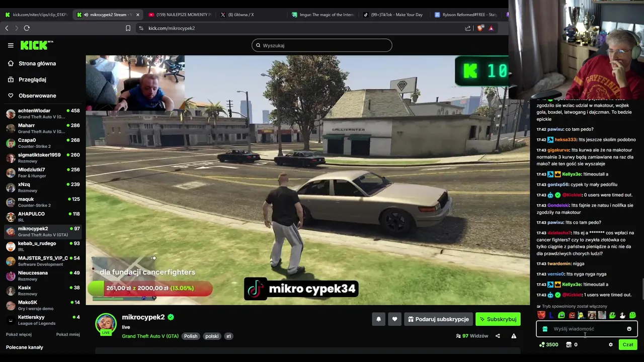This screenshot has width=644, height=362.
Task: Click the browser share page icon
Action: click(x=468, y=28)
